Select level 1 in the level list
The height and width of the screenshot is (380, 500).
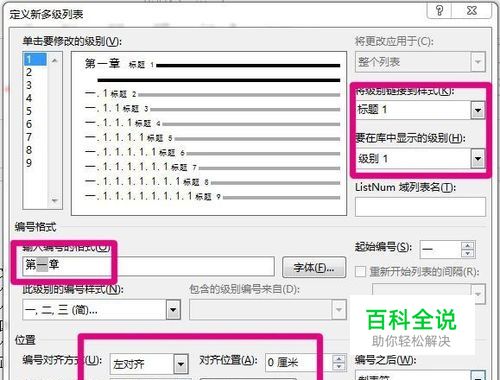click(x=35, y=59)
